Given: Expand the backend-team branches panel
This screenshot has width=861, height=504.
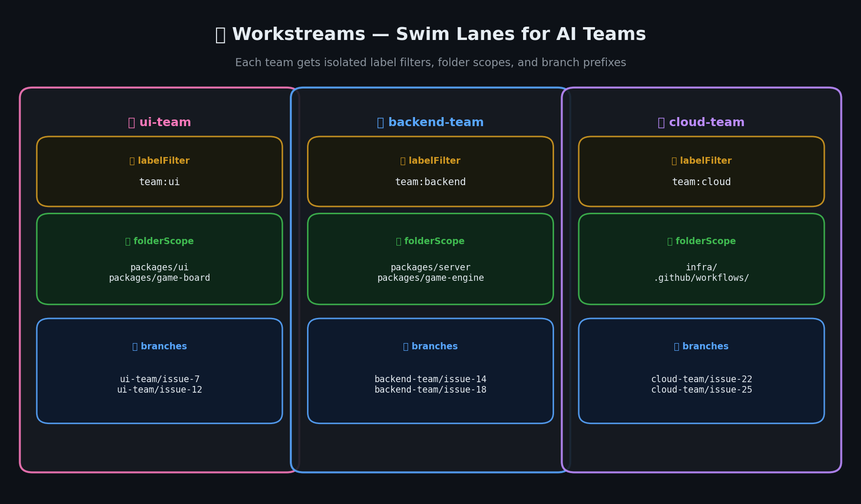Looking at the screenshot, I should click(430, 371).
